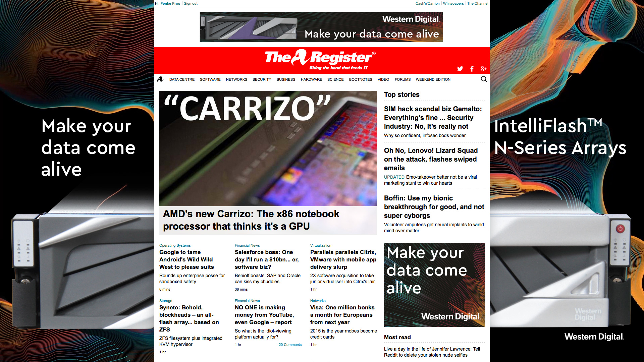Open the 20 Comments link
The image size is (644, 362).
290,345
